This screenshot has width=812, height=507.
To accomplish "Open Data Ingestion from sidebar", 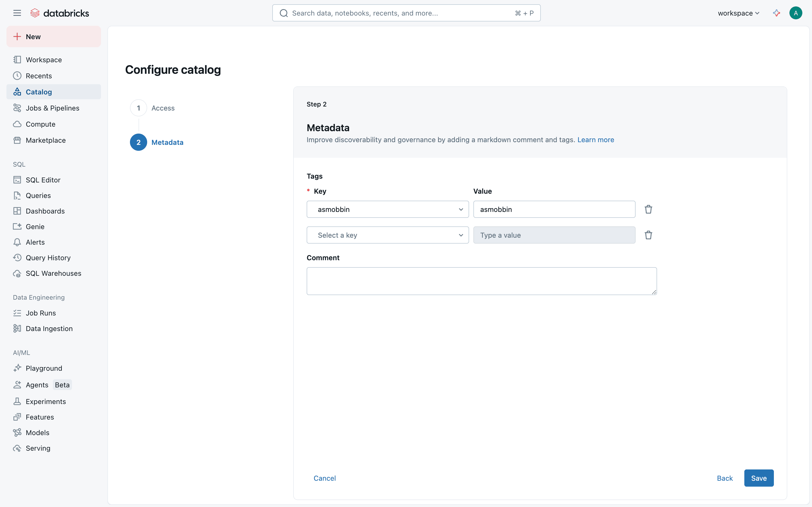I will click(x=49, y=328).
